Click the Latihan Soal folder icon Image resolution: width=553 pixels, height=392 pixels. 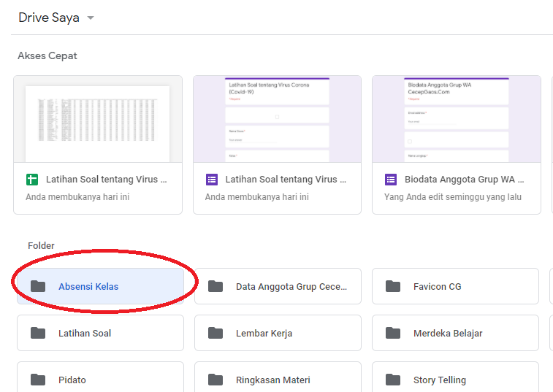(x=37, y=333)
